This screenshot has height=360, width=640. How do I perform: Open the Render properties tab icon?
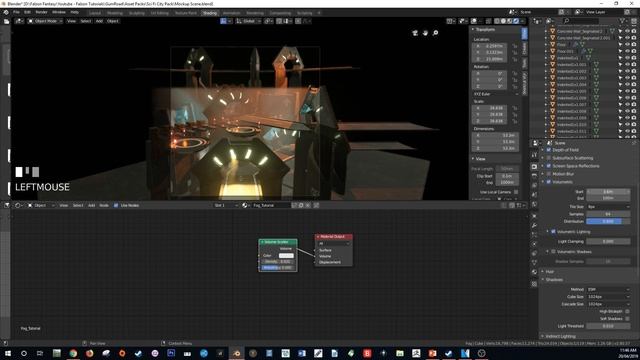(x=534, y=167)
